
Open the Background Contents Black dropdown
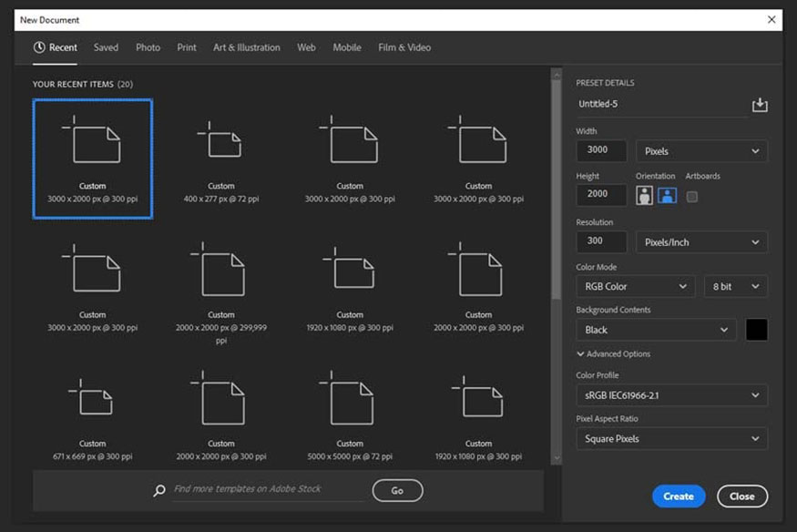point(656,330)
